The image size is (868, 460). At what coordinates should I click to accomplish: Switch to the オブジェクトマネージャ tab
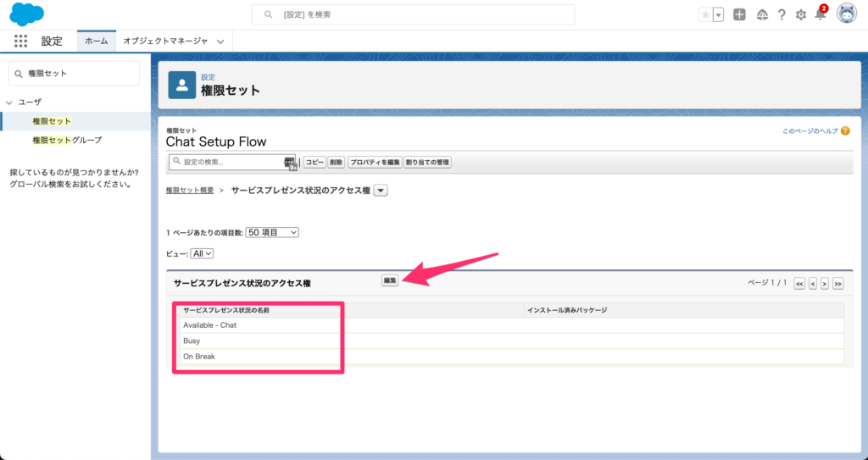[x=165, y=41]
